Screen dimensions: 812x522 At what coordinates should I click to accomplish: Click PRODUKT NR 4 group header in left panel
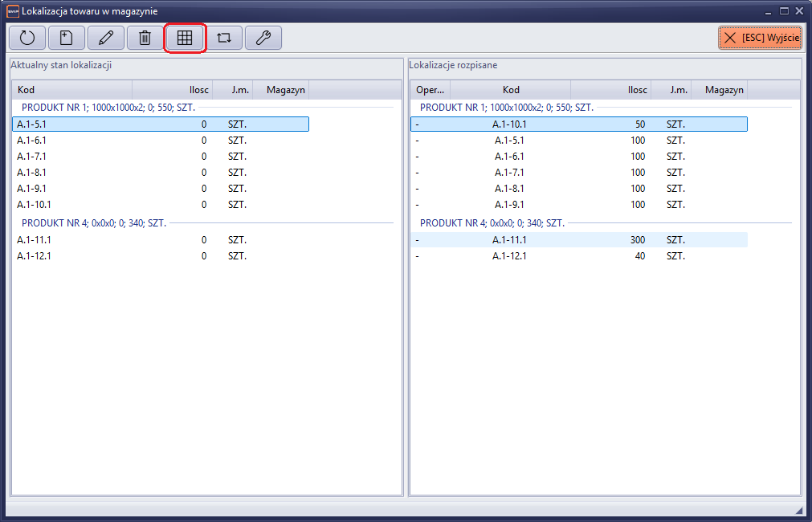[x=93, y=222]
